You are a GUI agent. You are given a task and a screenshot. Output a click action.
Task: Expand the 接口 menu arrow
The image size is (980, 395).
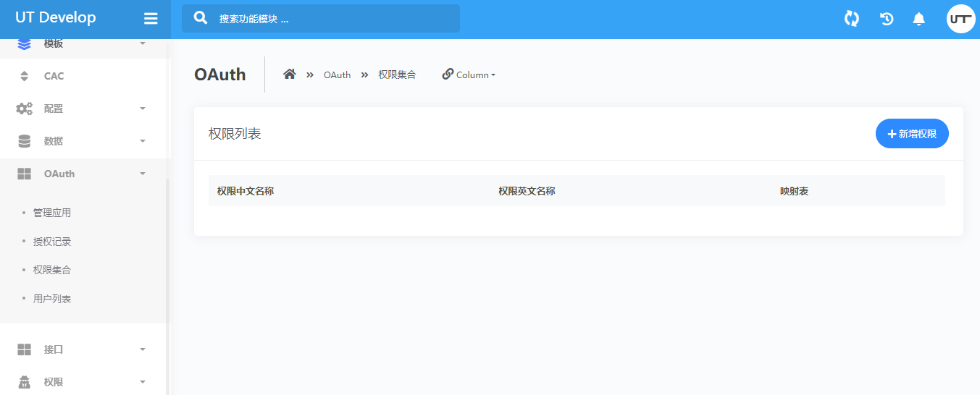(x=143, y=349)
